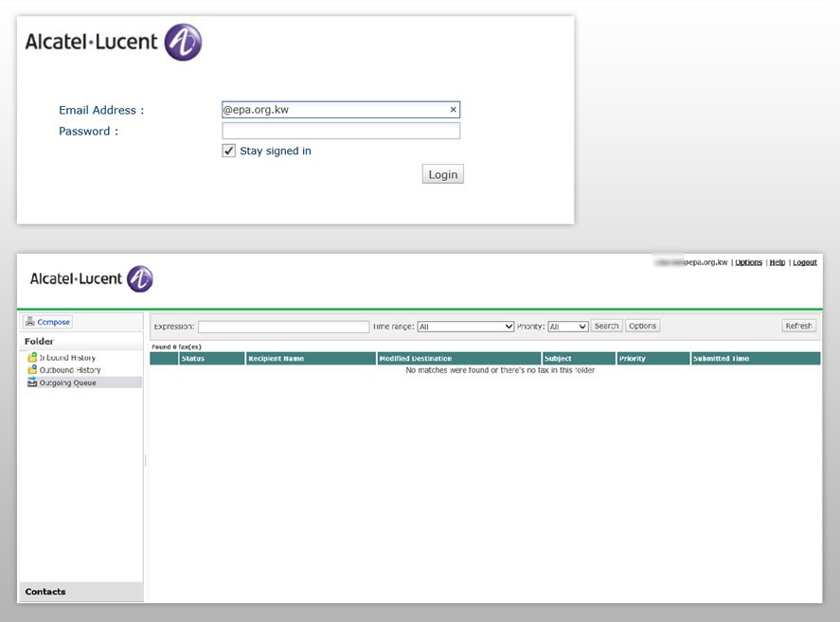Click the Stay signed in label

tap(276, 151)
